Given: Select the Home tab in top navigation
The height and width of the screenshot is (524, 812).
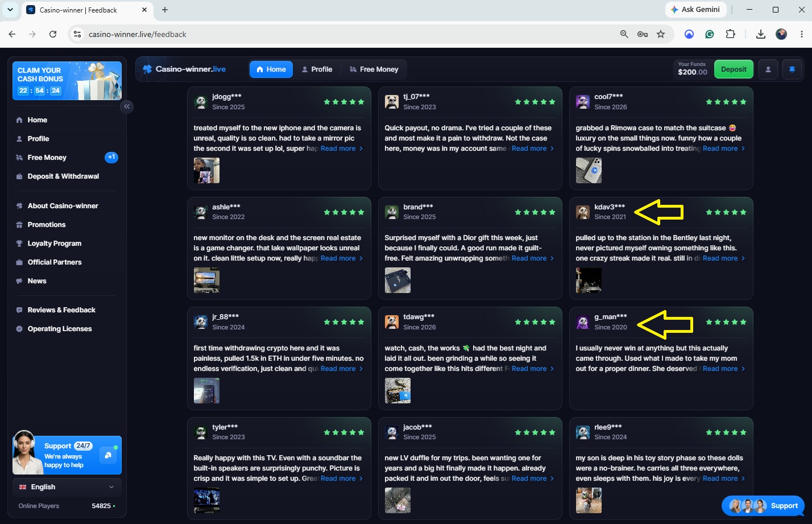Looking at the screenshot, I should 271,69.
